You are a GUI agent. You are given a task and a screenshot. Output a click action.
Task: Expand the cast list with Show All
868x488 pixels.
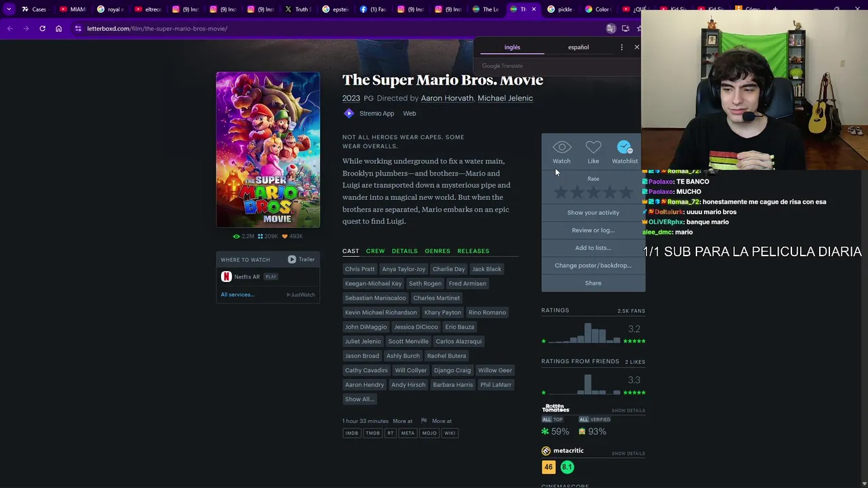point(359,399)
